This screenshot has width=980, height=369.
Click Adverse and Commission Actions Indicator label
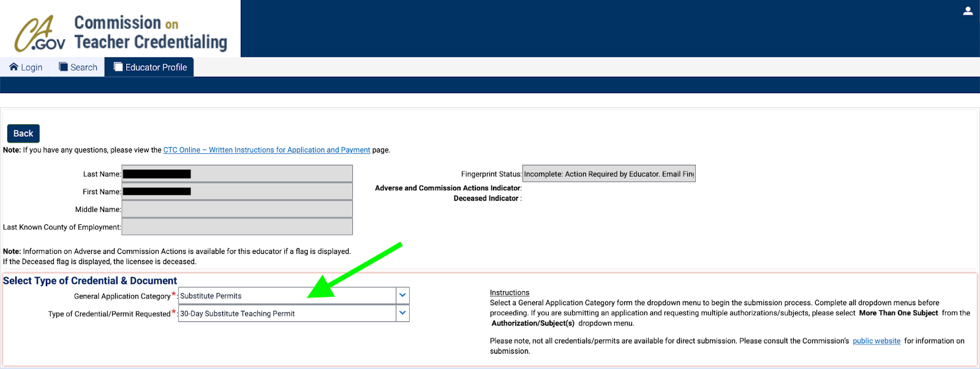click(448, 188)
